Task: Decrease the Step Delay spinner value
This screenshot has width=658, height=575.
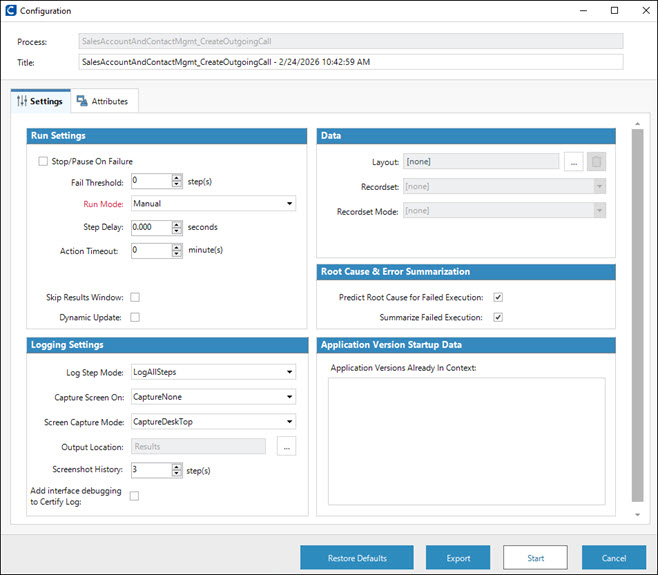Action: click(x=177, y=231)
